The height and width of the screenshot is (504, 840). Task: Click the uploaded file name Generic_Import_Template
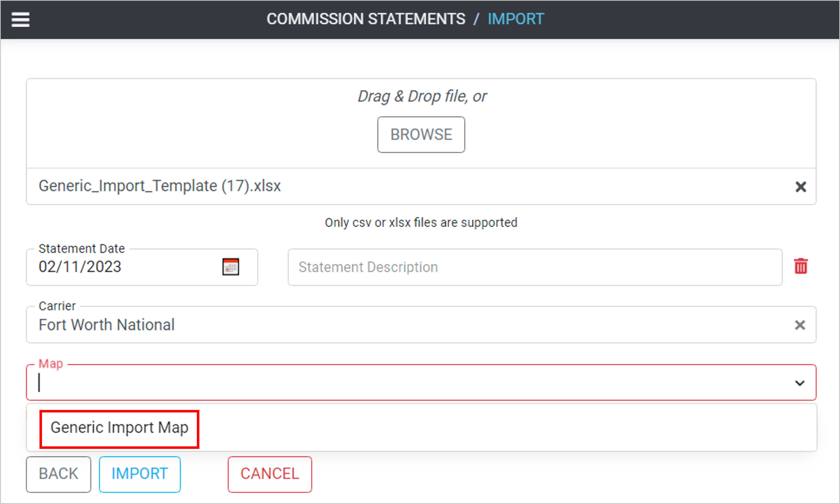point(160,186)
